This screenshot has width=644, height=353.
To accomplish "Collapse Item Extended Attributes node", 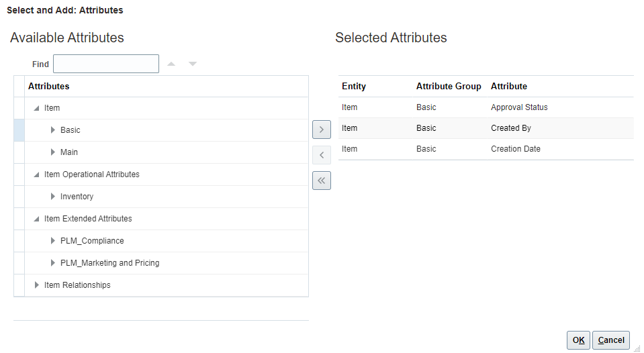I will [36, 219].
